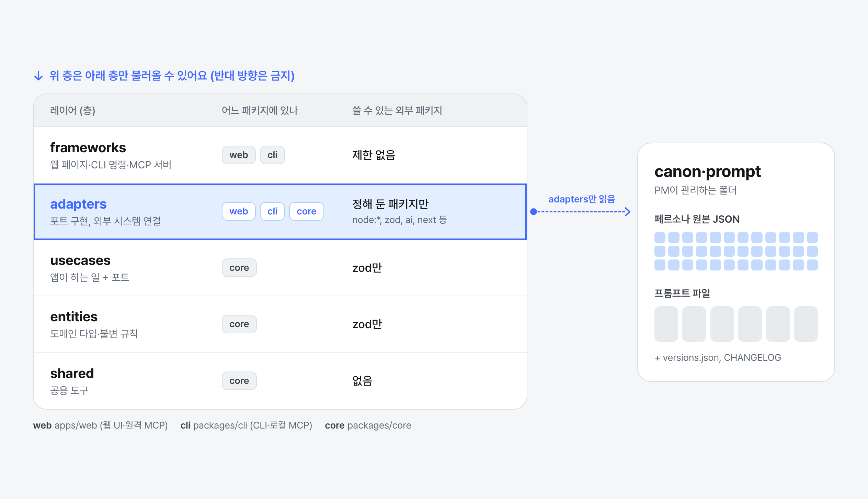Click the 'node:*, zod, ai, next 등' text
Image resolution: width=868 pixels, height=499 pixels.
(400, 220)
